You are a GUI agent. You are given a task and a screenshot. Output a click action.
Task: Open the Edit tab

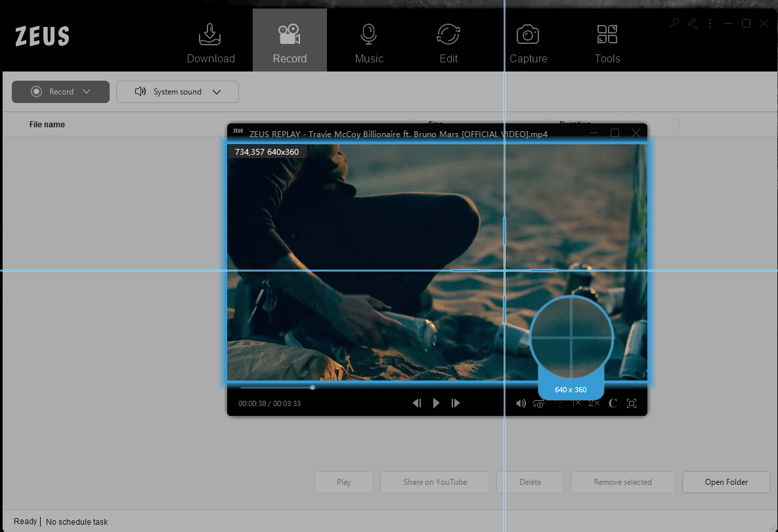coord(448,44)
